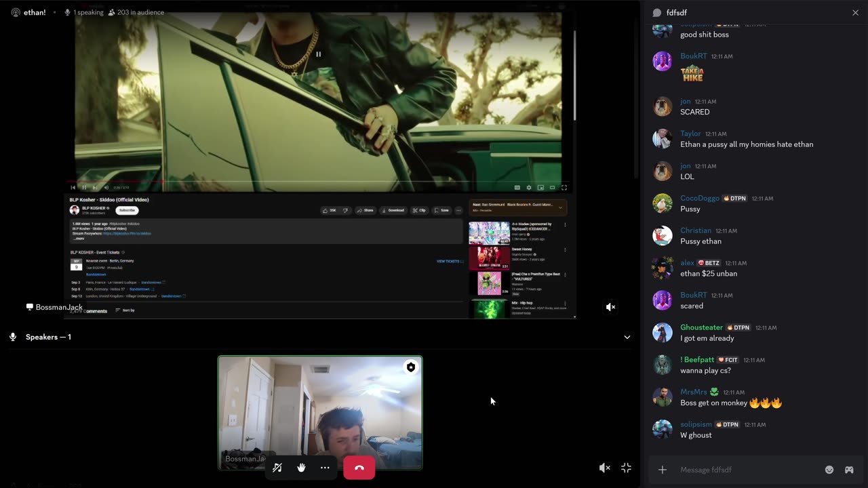
Task: Click MrsMrs's avatar in chat
Action: pos(663,397)
